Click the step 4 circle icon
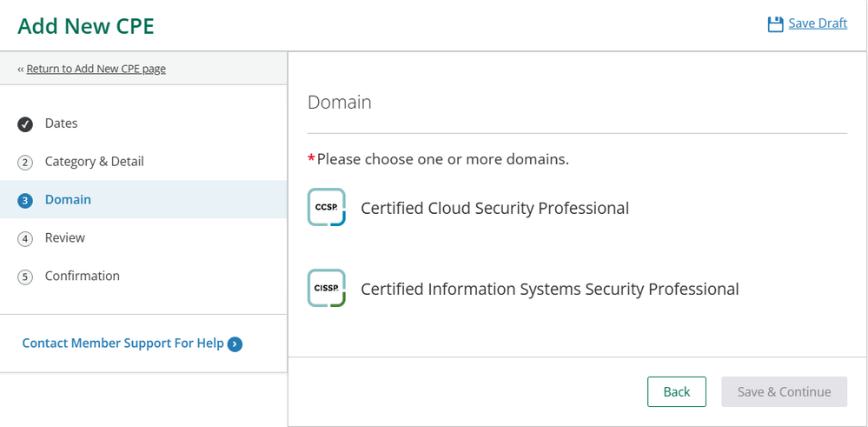 coord(25,239)
